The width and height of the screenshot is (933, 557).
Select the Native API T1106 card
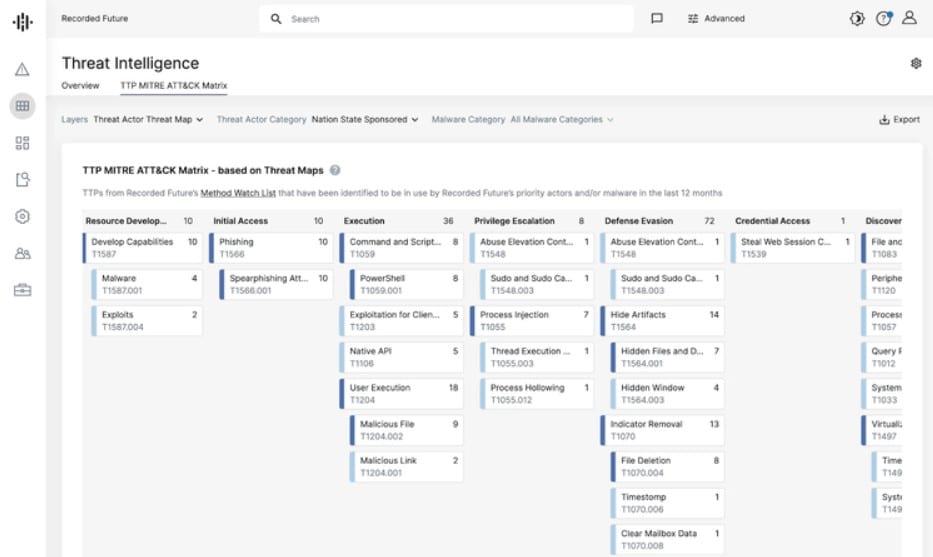click(402, 357)
